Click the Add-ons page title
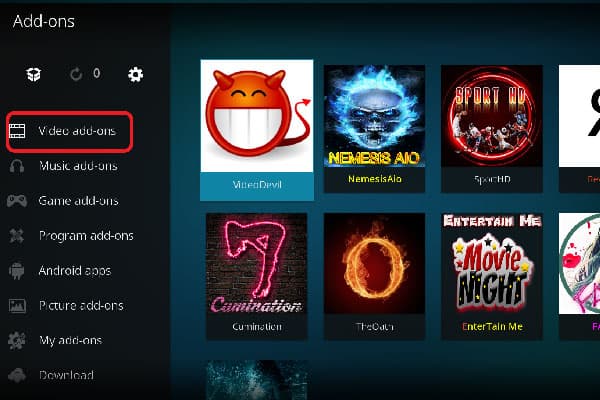The image size is (600, 400). 44,21
